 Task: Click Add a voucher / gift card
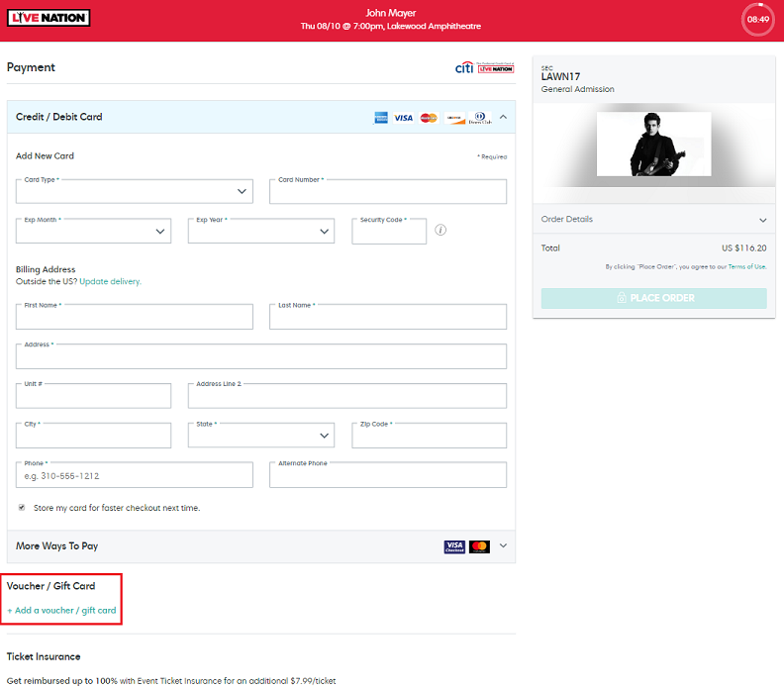[x=61, y=611]
